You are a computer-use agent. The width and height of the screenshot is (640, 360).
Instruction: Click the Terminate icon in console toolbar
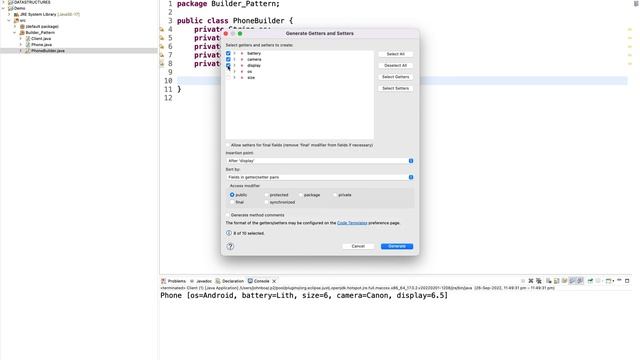coord(523,281)
